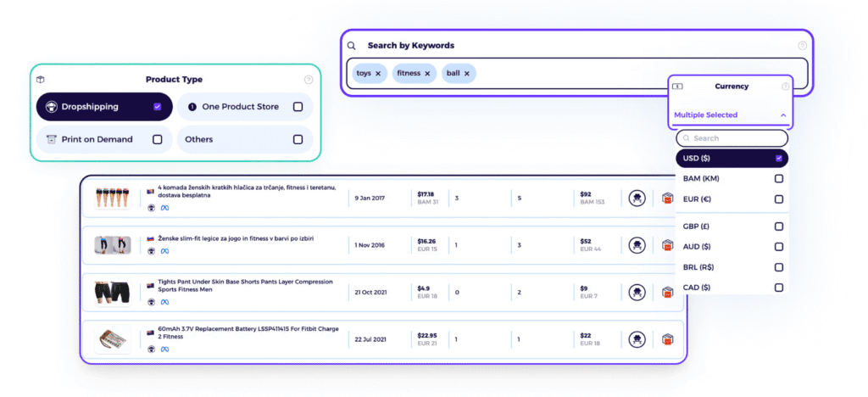Click the '$17.18' price value
The height and width of the screenshot is (397, 868).
coord(426,194)
